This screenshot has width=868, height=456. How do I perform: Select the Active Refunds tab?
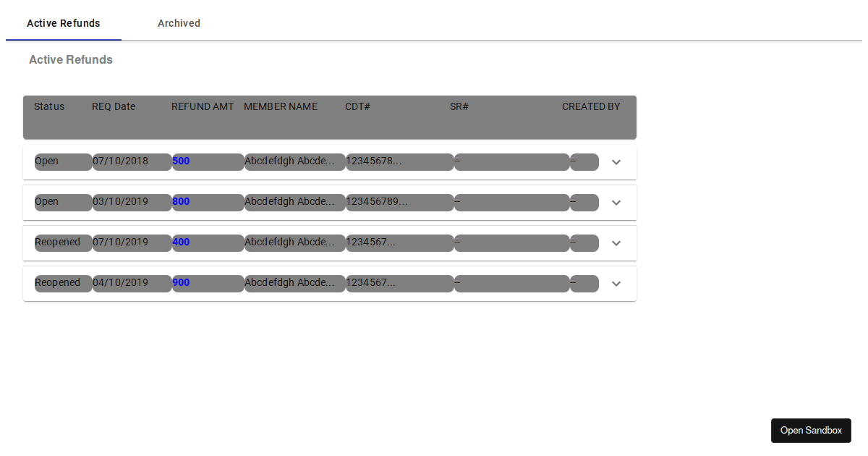coord(64,23)
